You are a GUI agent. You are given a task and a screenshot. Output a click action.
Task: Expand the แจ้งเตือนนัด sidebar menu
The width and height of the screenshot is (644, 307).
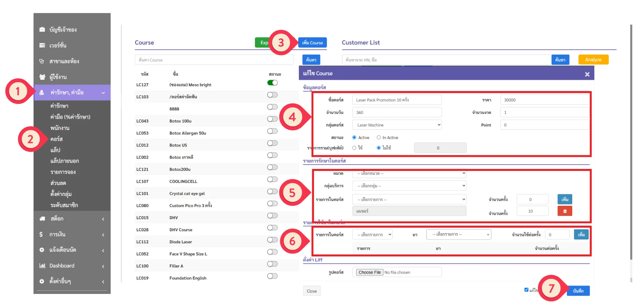click(x=72, y=250)
